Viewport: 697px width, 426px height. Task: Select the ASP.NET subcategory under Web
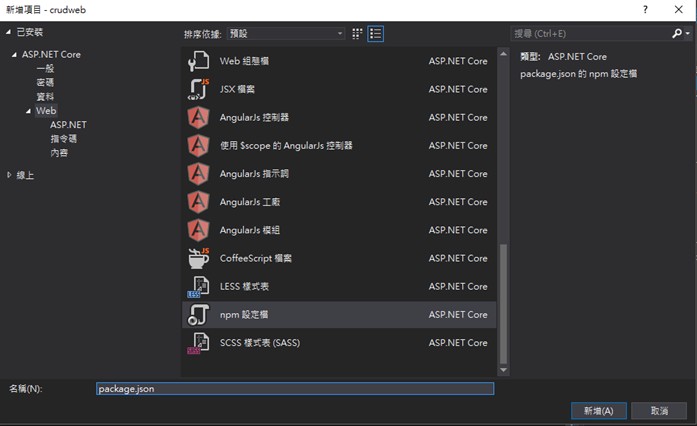(x=68, y=125)
